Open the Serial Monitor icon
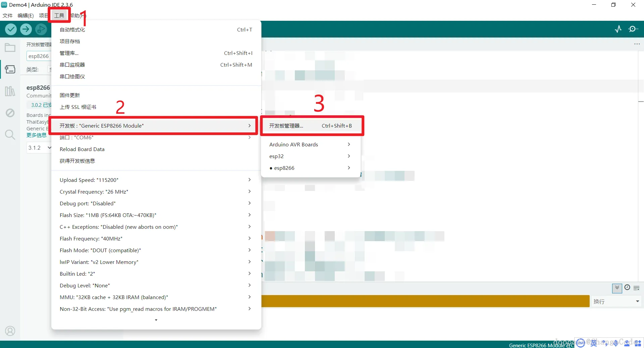 (633, 29)
